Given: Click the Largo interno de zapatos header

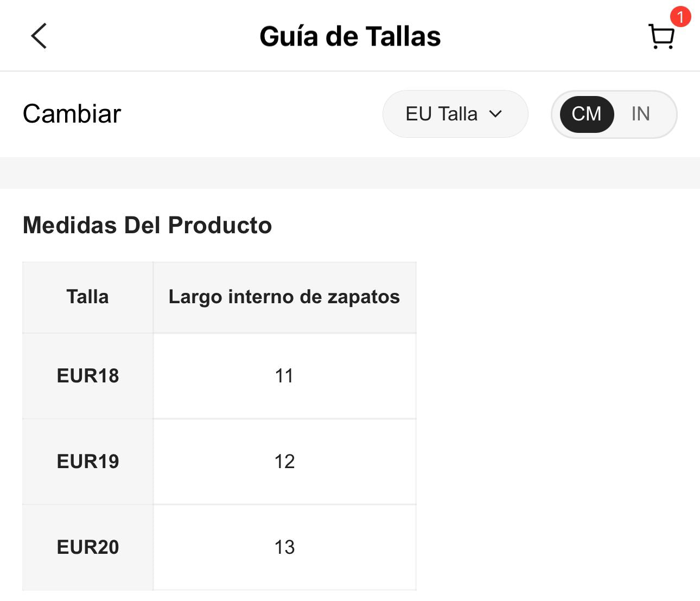Looking at the screenshot, I should coord(284,297).
